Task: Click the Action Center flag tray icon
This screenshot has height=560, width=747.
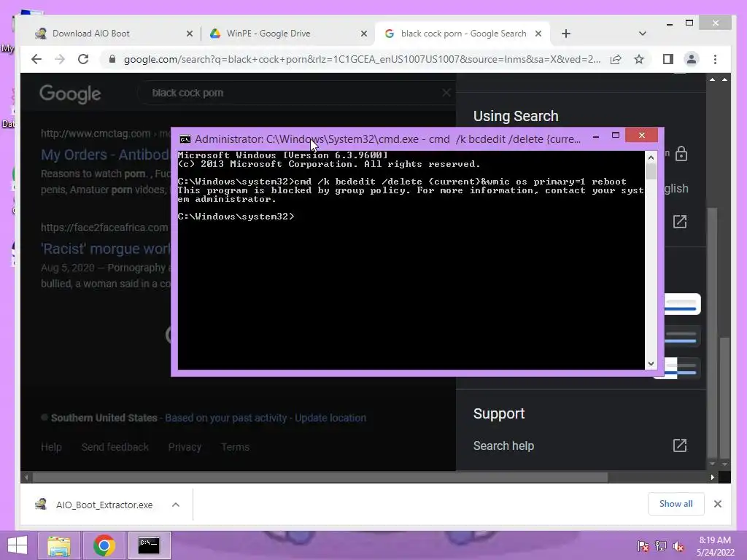Action: pos(643,546)
